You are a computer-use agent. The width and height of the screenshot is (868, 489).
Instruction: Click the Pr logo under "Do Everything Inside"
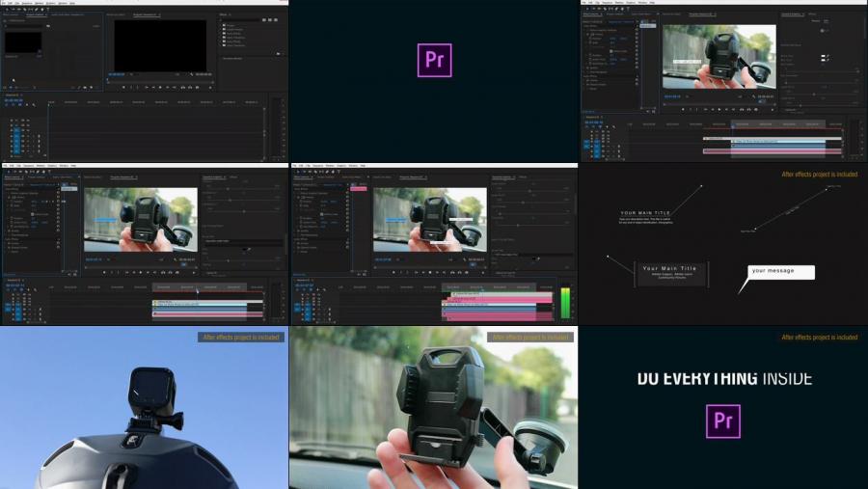tap(722, 421)
